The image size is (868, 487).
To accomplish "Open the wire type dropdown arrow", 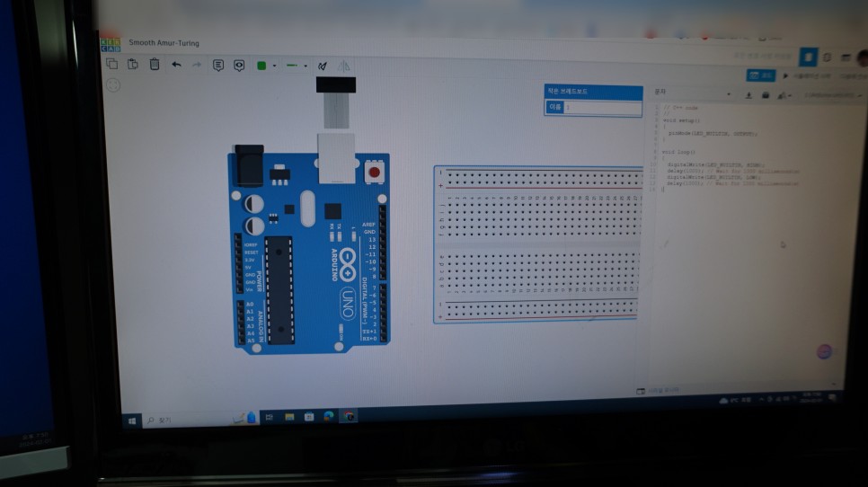I will [x=305, y=66].
